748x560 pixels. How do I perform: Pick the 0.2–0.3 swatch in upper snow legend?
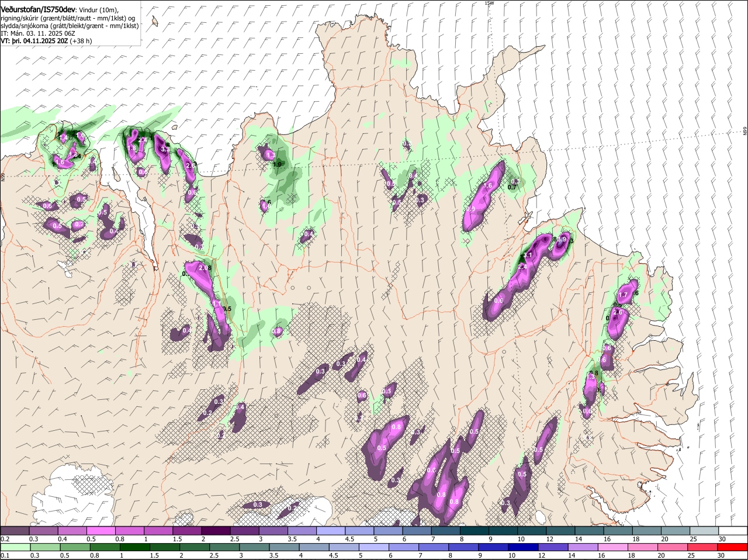click(15, 530)
